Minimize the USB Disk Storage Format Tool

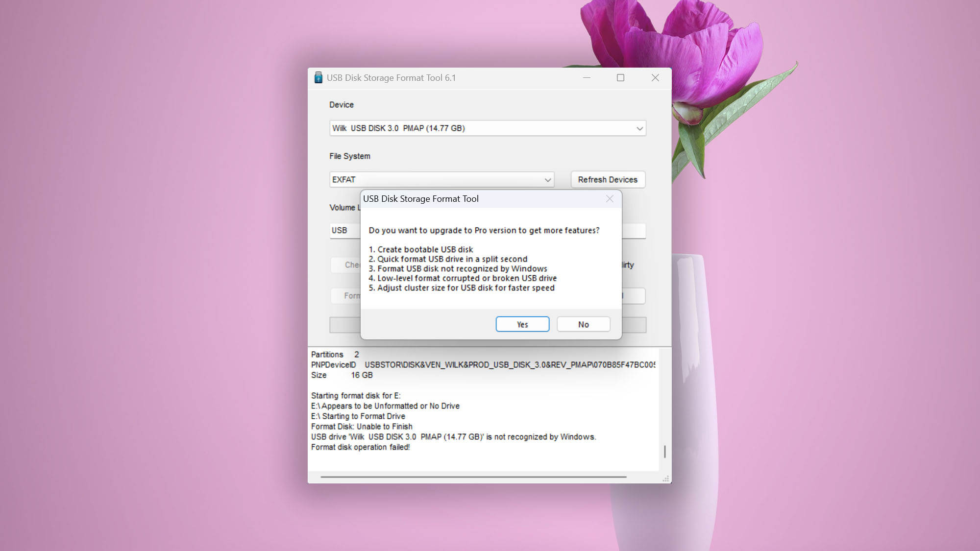pos(587,78)
